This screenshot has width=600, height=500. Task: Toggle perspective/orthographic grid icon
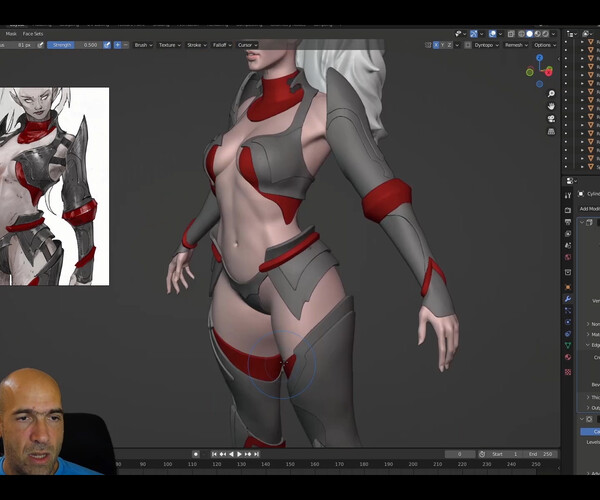point(551,132)
